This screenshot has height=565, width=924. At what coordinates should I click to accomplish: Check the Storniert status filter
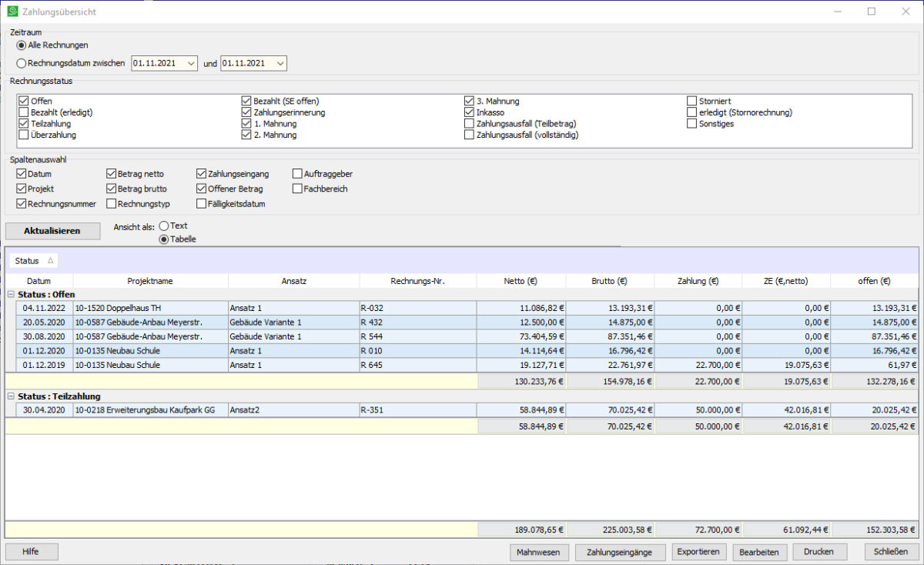coord(691,100)
